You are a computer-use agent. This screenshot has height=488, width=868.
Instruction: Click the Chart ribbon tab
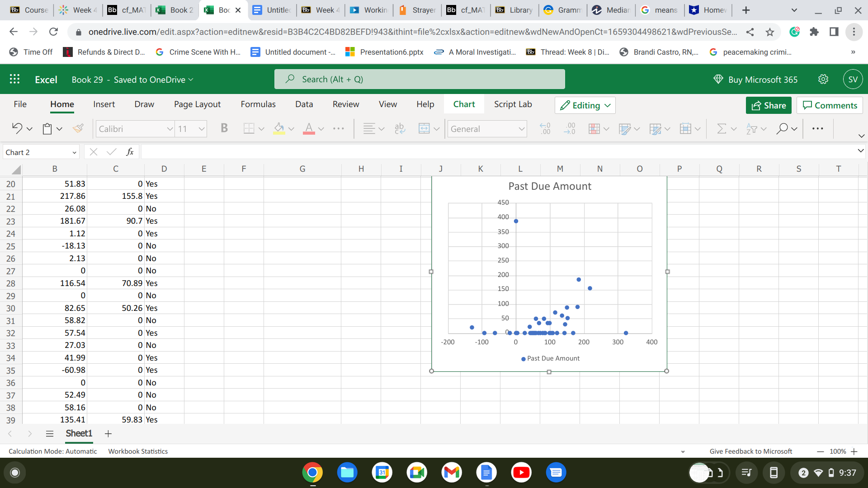[464, 105]
